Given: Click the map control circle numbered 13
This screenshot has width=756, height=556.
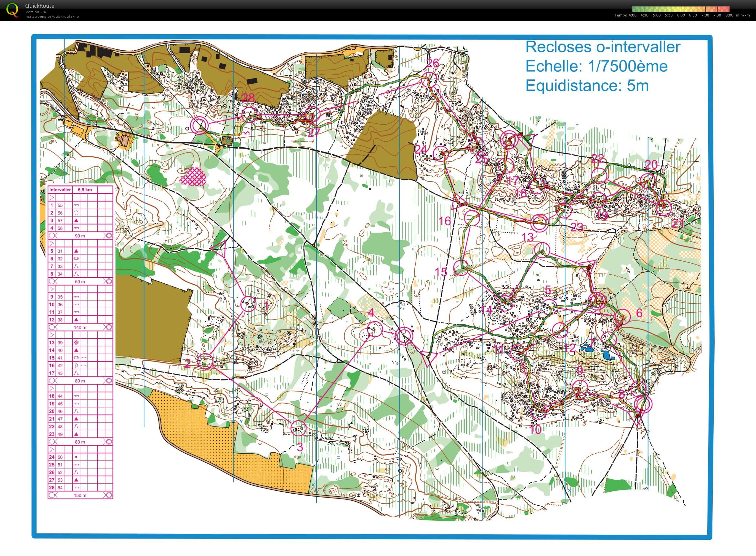Looking at the screenshot, I should (x=542, y=250).
